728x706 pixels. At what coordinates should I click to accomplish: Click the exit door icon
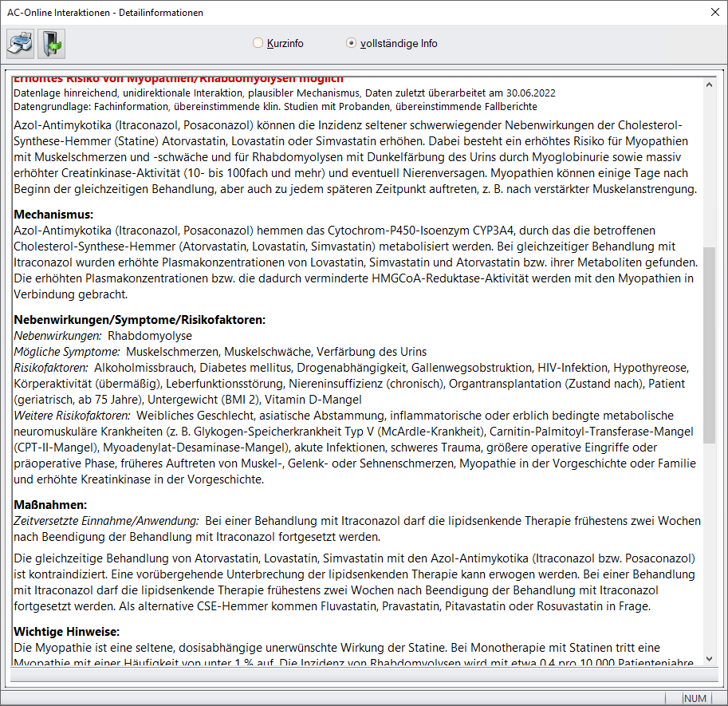(50, 42)
